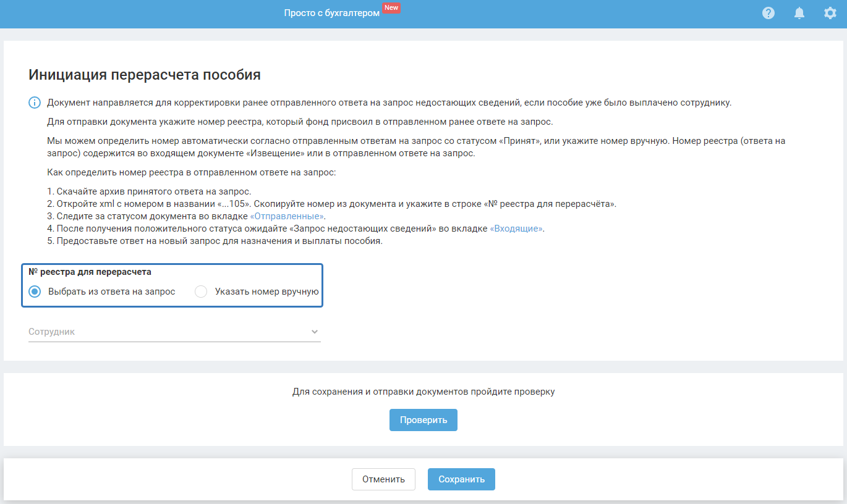Screen dimensions: 847x504
Task: Click the '№ реестра для перерасчета' label
Action: [x=90, y=272]
